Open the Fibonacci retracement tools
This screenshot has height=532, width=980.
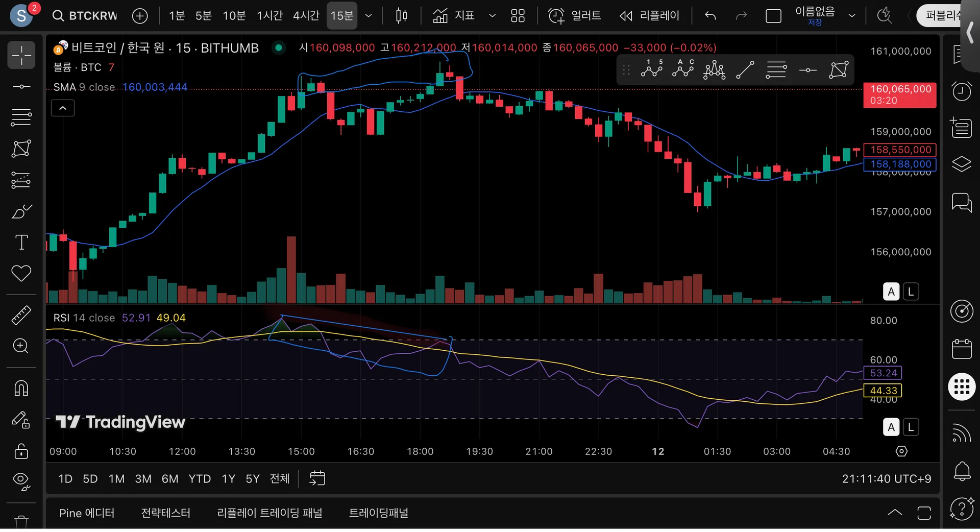(x=21, y=117)
